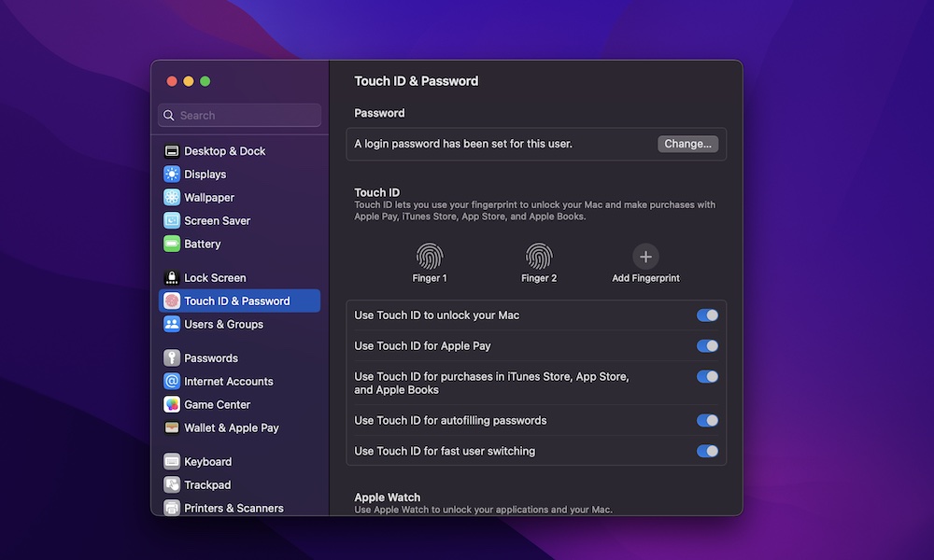Disable Touch ID for autofilling passwords
934x560 pixels.
(707, 421)
